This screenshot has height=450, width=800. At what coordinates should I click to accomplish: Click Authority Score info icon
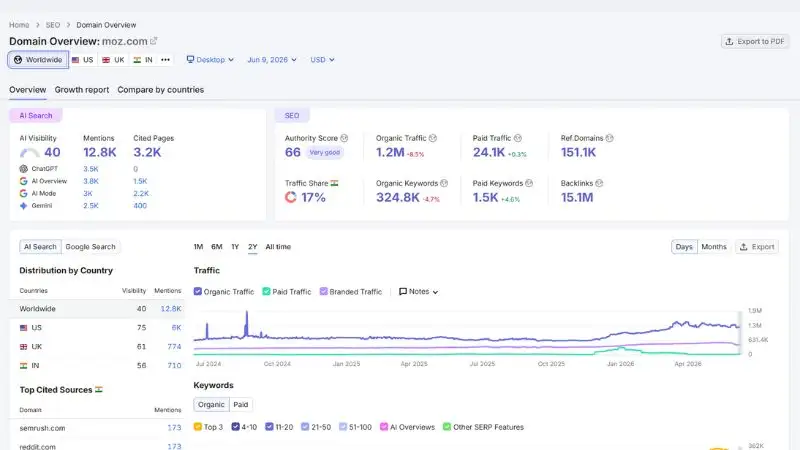pyautogui.click(x=344, y=138)
